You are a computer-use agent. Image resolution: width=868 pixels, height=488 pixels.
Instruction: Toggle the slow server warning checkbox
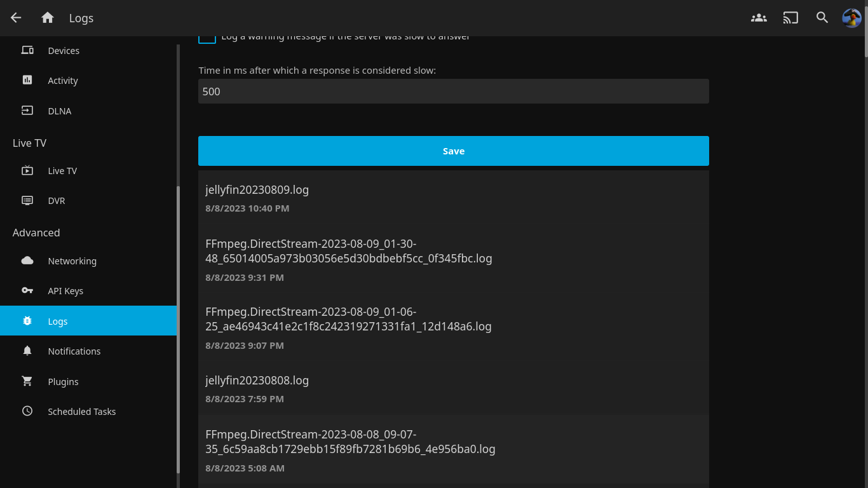207,38
